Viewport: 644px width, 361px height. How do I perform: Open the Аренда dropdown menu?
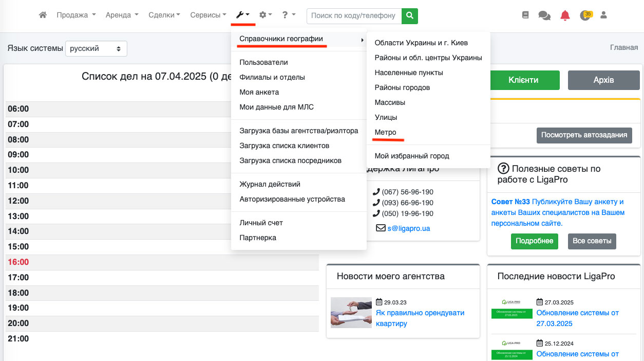122,15
